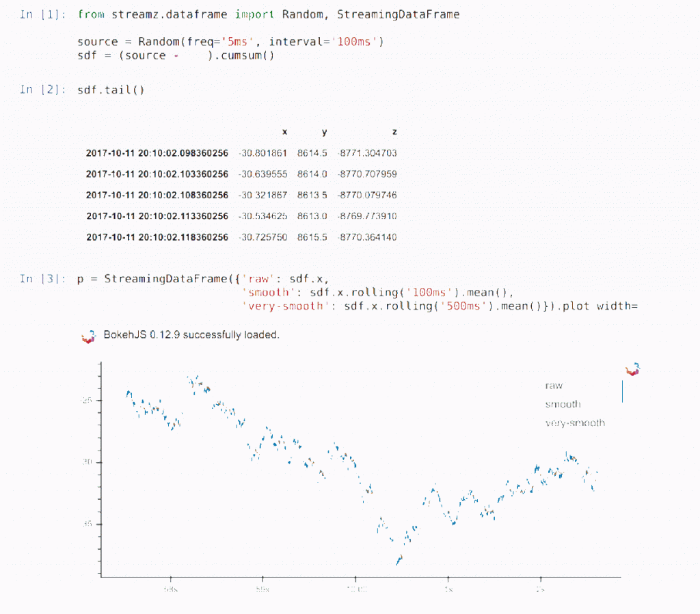Click the In [2] cell prompt
Screen dimensions: 700x614
(43, 90)
